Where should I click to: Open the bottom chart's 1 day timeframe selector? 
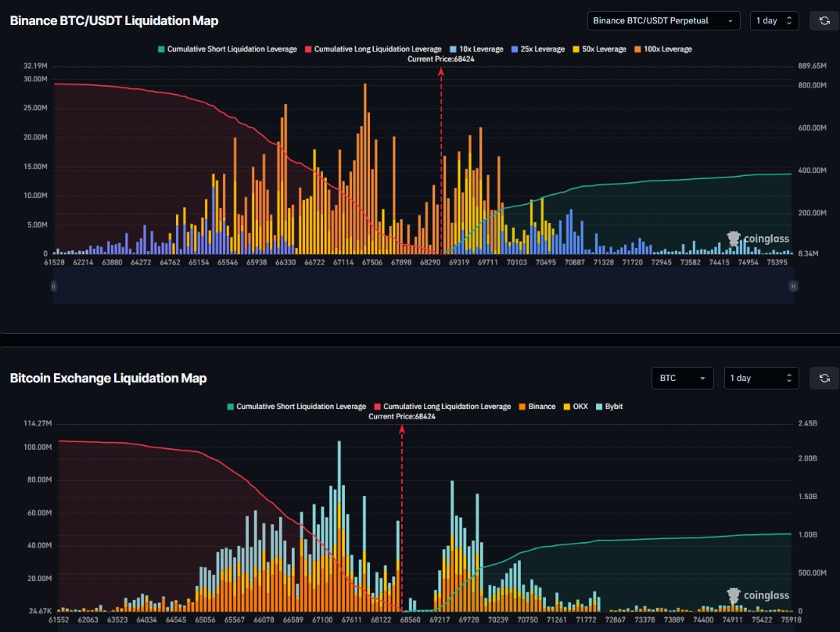(x=761, y=379)
